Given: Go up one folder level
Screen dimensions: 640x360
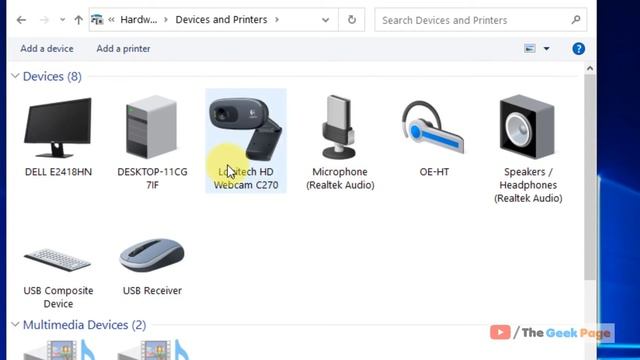Looking at the screenshot, I should point(78,20).
